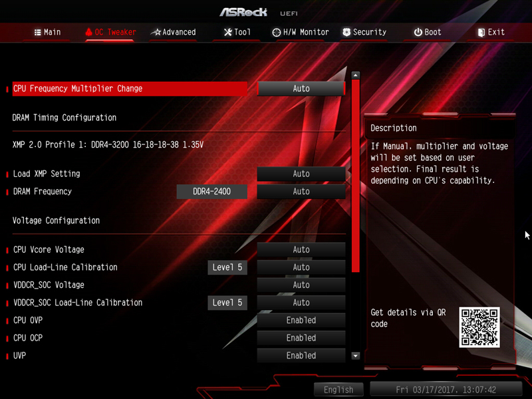Switch to OC Tweaker tab
Image resolution: width=532 pixels, height=399 pixels.
(110, 32)
